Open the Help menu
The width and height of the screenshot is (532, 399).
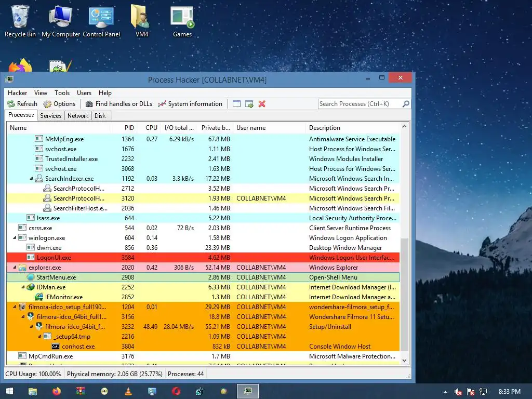(x=105, y=93)
